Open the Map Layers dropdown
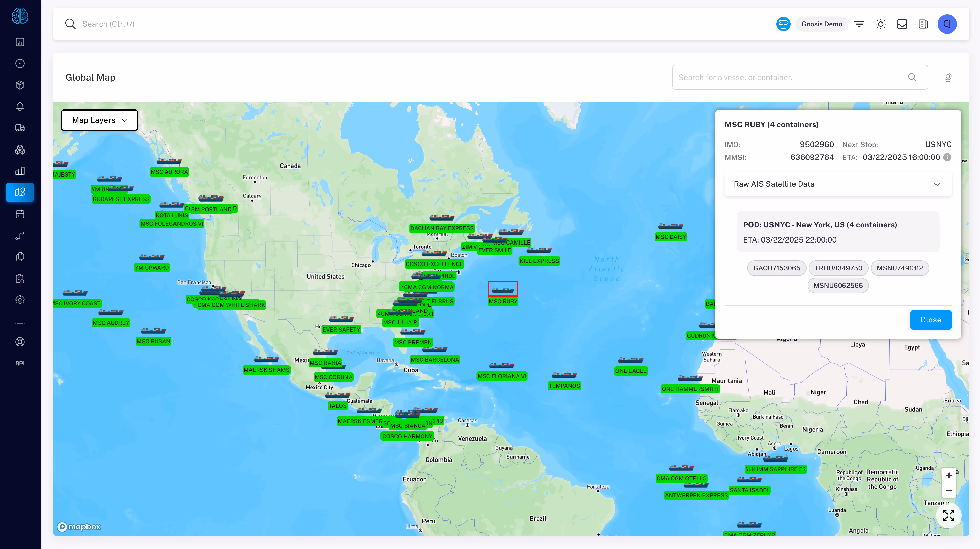The width and height of the screenshot is (980, 549). [99, 120]
